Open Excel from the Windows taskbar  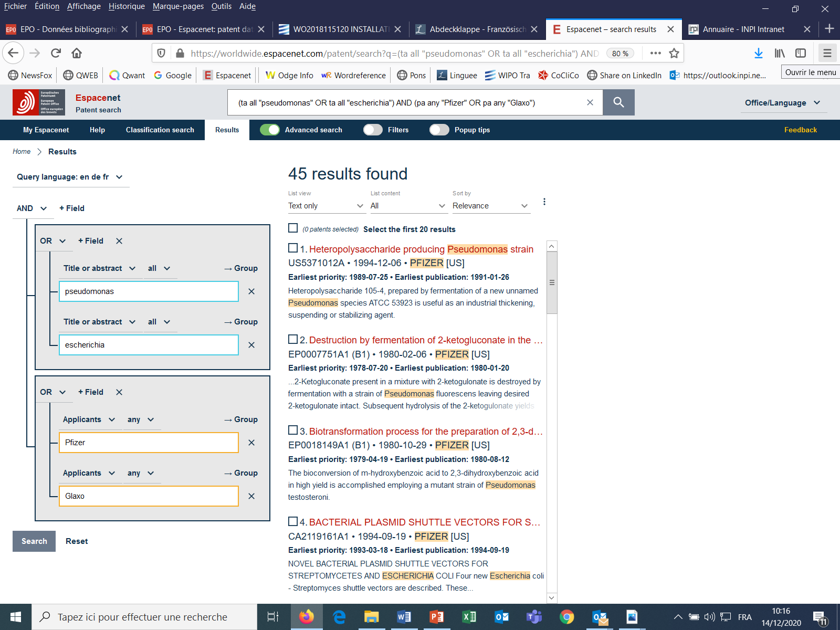469,617
